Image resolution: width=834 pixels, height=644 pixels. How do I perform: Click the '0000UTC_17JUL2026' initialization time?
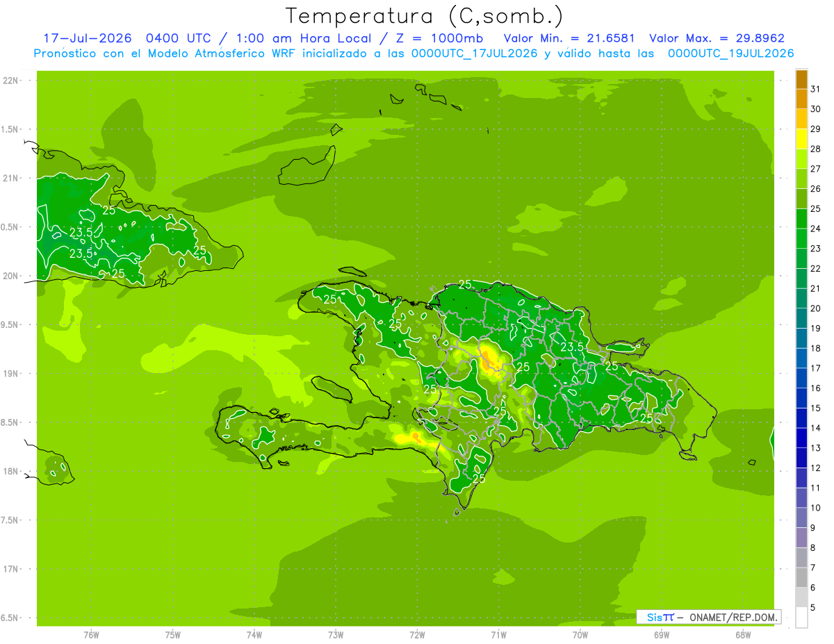pyautogui.click(x=474, y=53)
